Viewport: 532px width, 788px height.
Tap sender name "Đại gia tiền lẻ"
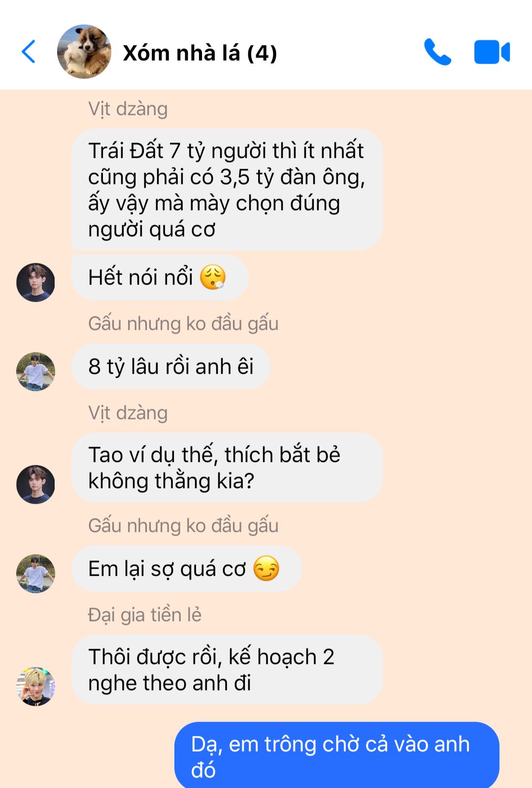coord(145,615)
